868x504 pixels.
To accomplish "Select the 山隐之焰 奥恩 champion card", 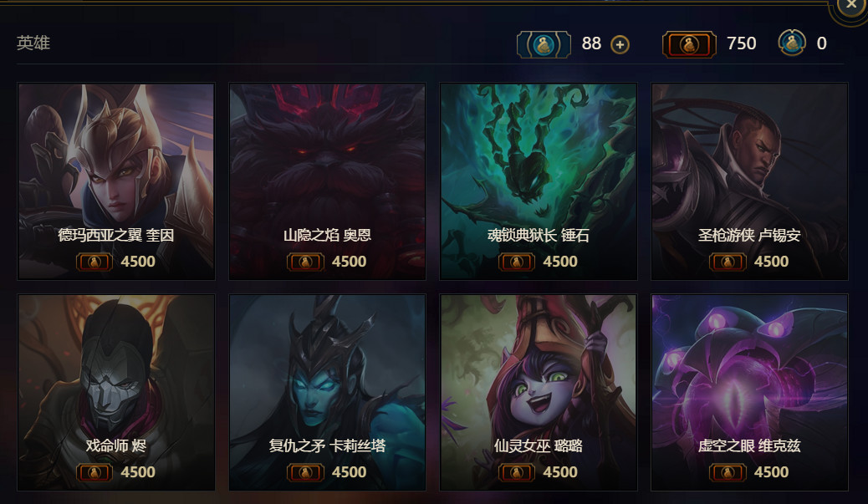I will pos(327,181).
